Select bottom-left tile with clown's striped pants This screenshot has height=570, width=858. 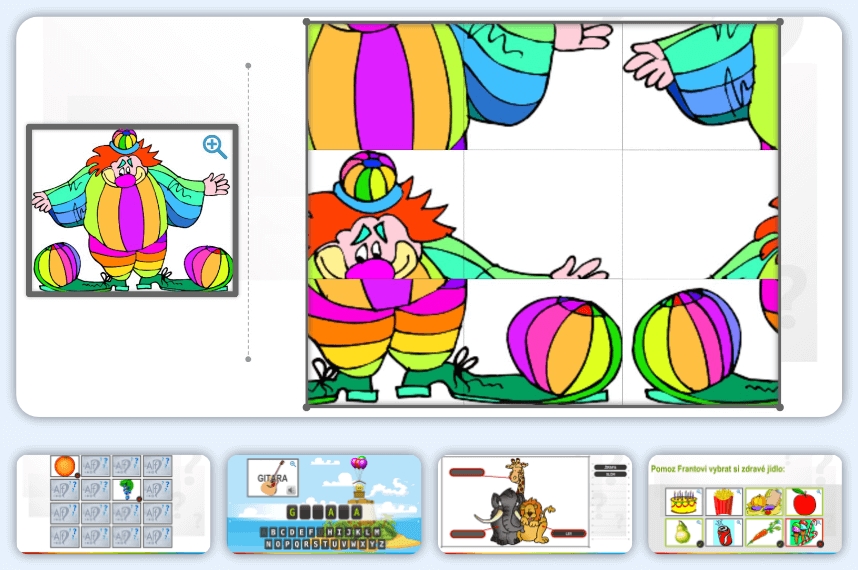(385, 342)
